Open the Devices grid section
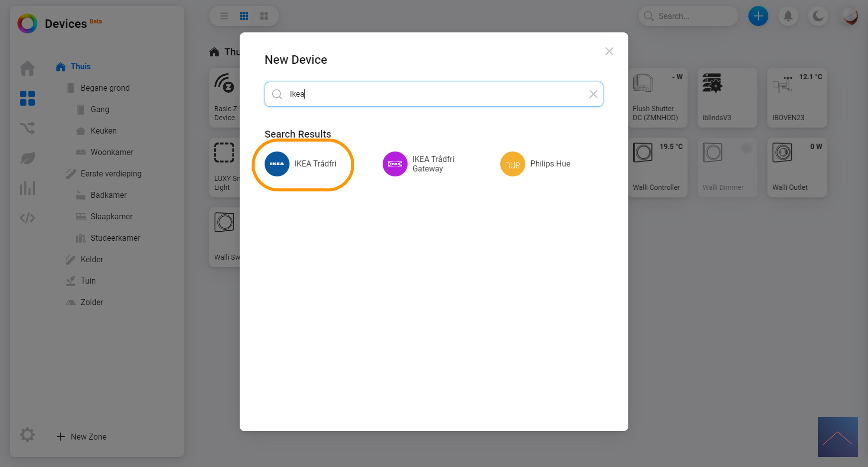Image resolution: width=868 pixels, height=467 pixels. click(x=27, y=98)
